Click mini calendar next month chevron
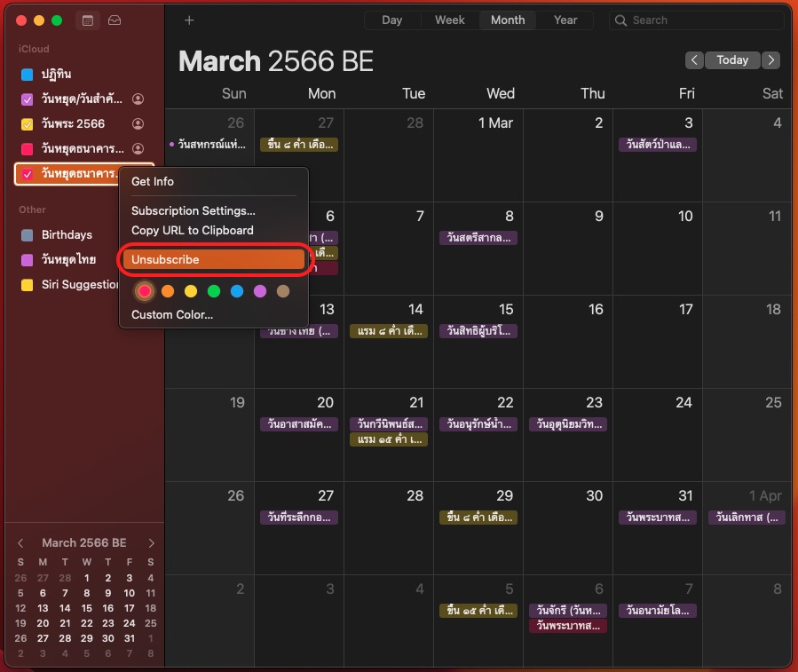The image size is (798, 672). pos(152,543)
